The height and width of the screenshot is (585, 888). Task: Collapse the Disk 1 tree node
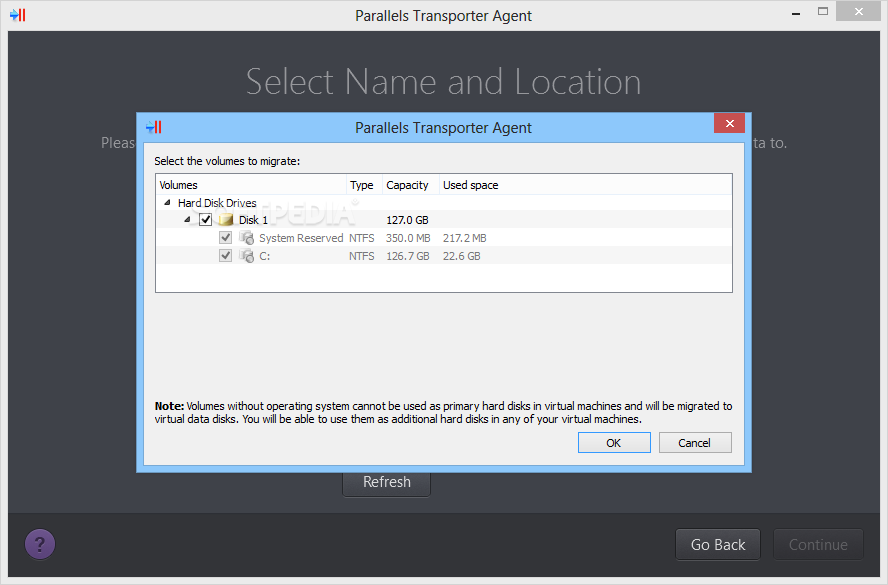pos(187,220)
